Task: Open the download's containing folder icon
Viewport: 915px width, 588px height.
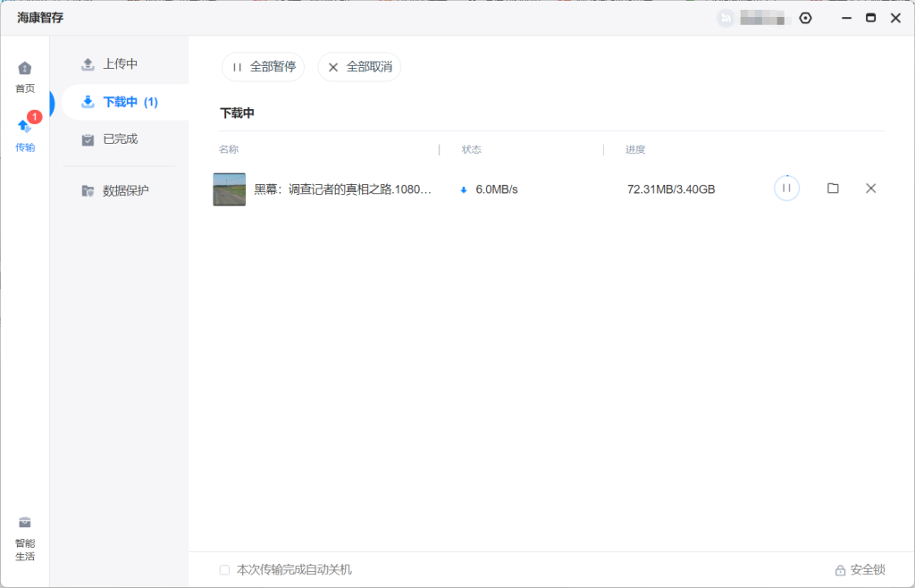Action: [x=833, y=189]
